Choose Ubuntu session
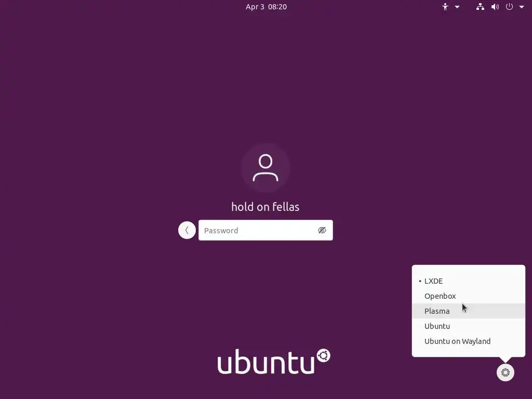Screen dimensions: 532x399 coord(468,326)
